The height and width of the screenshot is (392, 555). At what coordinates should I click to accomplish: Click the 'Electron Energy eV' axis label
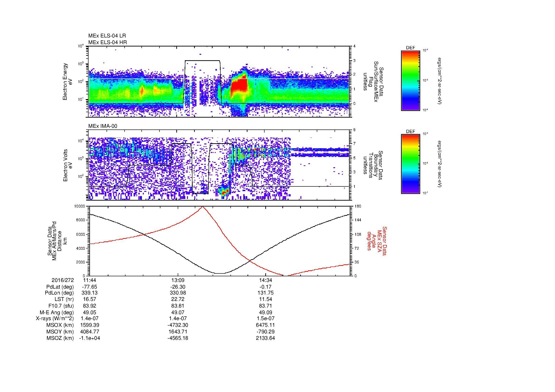68,82
